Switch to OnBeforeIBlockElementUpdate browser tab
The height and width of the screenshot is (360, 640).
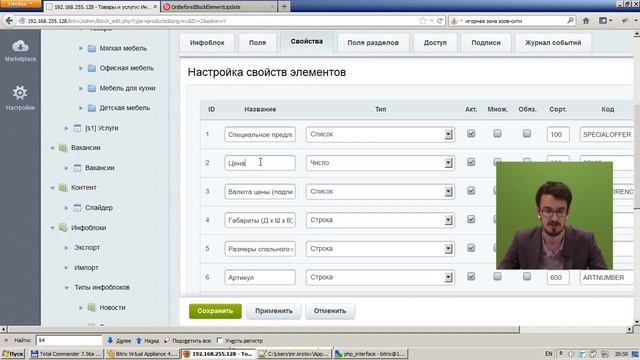point(218,7)
